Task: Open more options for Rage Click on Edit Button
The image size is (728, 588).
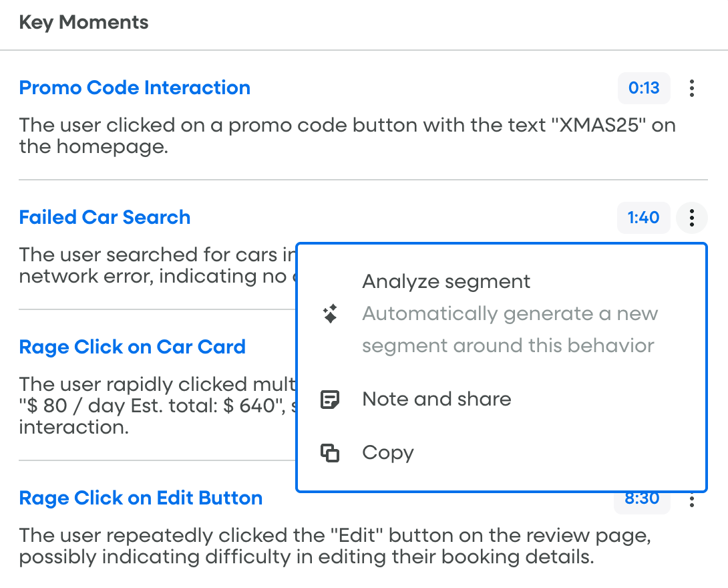Action: click(x=692, y=500)
